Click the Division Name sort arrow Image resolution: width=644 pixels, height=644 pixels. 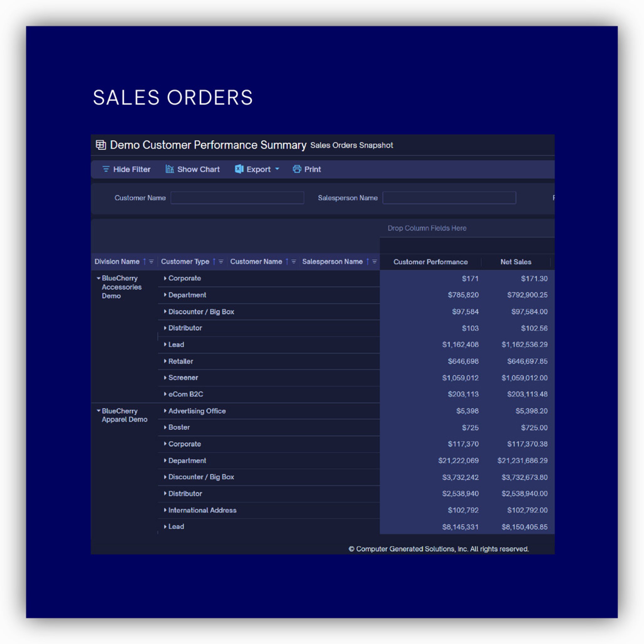click(x=145, y=262)
